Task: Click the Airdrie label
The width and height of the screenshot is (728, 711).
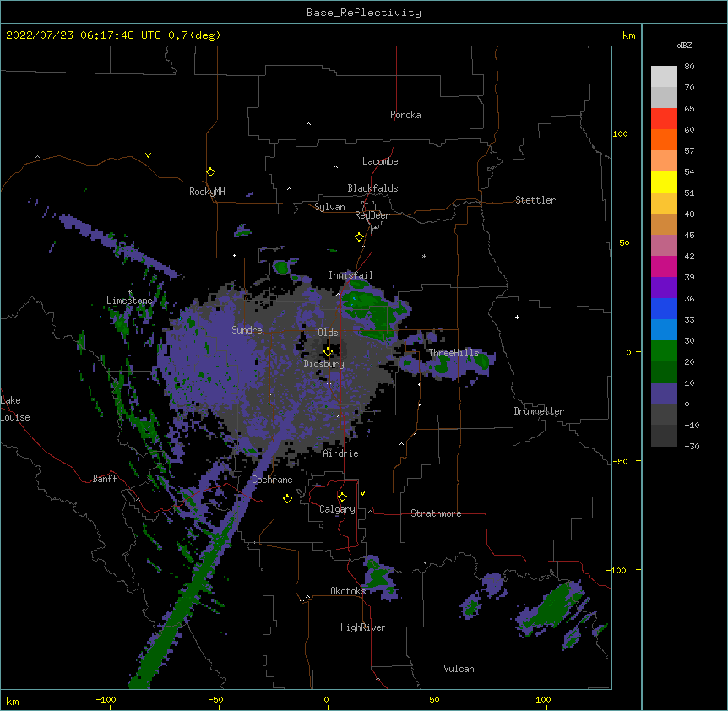Action: coord(340,453)
